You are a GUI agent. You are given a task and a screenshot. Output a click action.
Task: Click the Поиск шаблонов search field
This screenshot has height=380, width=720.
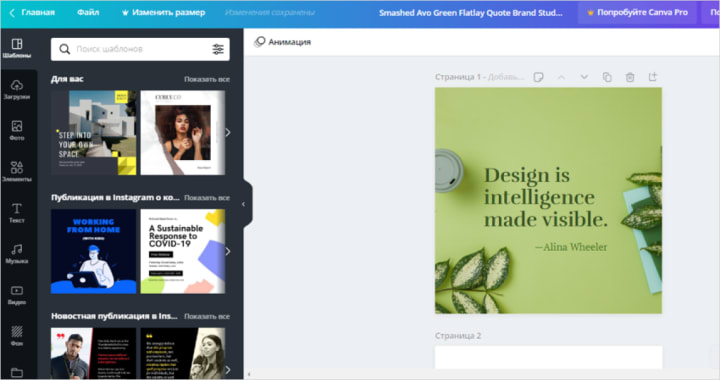click(140, 49)
